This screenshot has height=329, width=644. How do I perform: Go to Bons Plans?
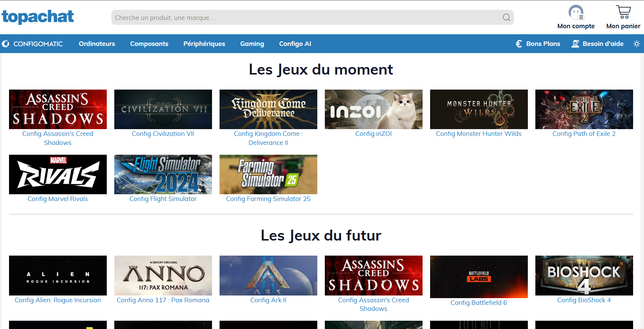(543, 44)
